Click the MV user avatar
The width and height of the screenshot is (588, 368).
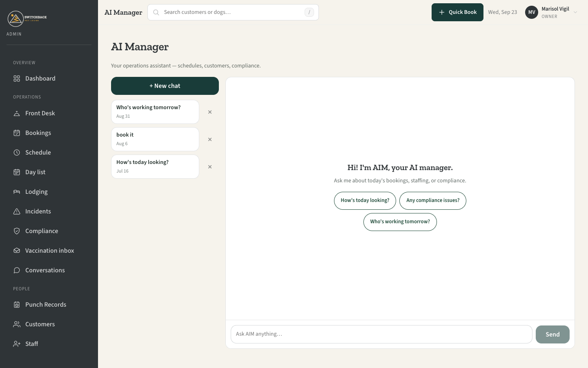(x=532, y=12)
